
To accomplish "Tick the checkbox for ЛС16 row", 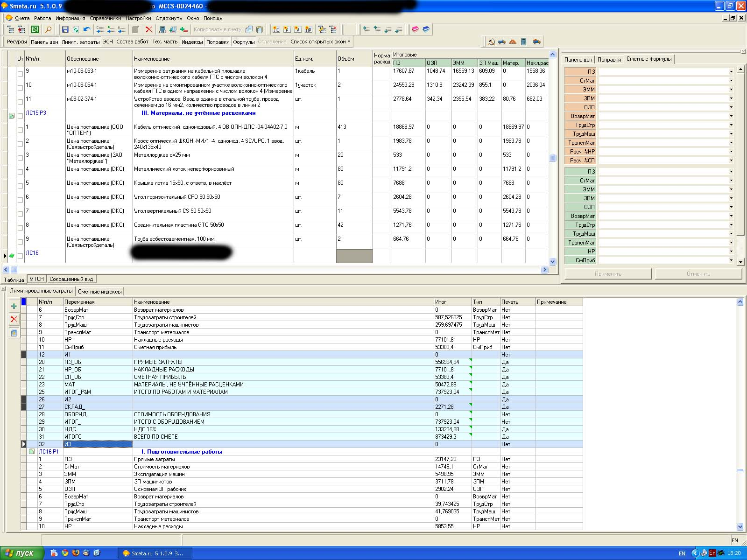I will pos(20,256).
